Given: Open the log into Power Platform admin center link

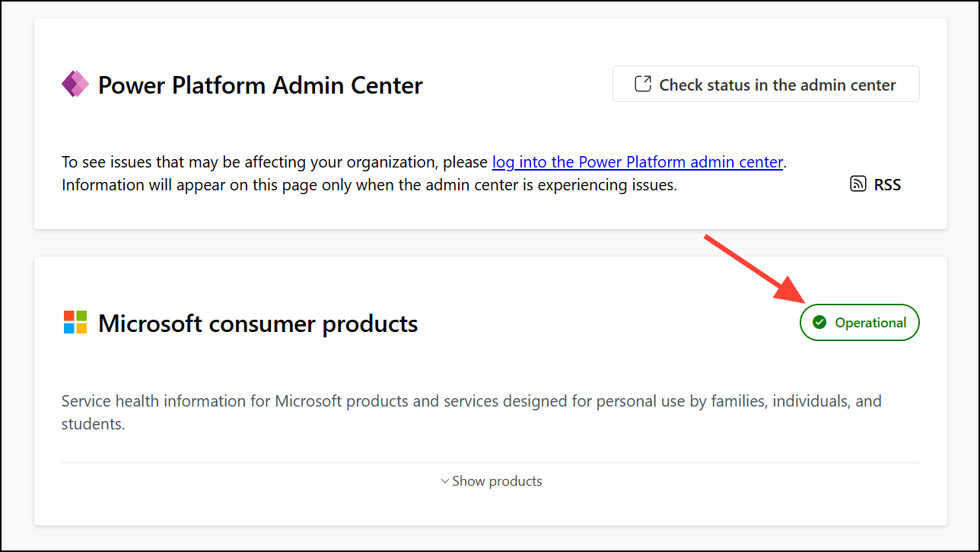Looking at the screenshot, I should coord(638,162).
